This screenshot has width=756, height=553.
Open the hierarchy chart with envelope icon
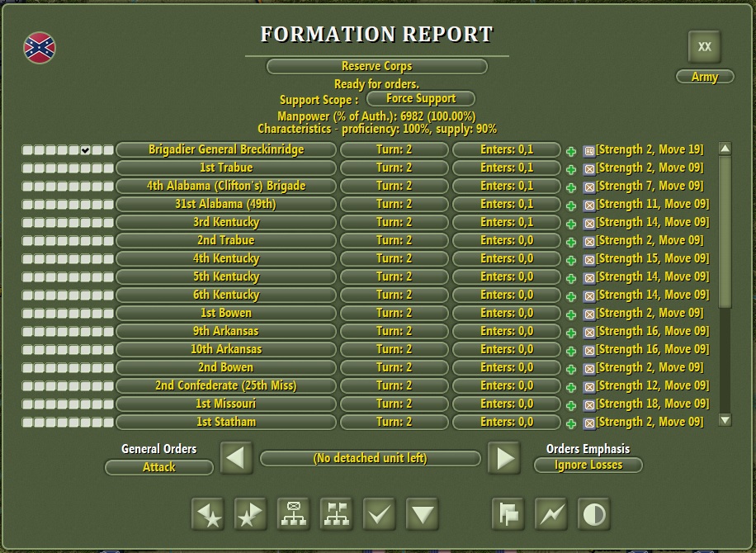(x=294, y=514)
